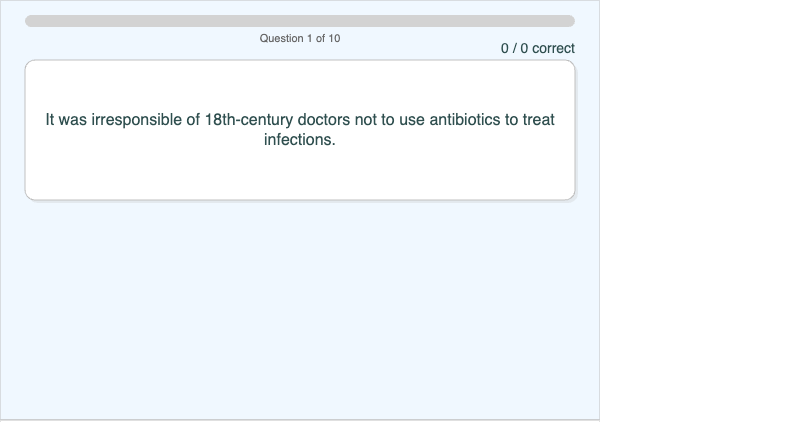Click the left end of the progress bar
The image size is (800, 422).
pyautogui.click(x=30, y=21)
